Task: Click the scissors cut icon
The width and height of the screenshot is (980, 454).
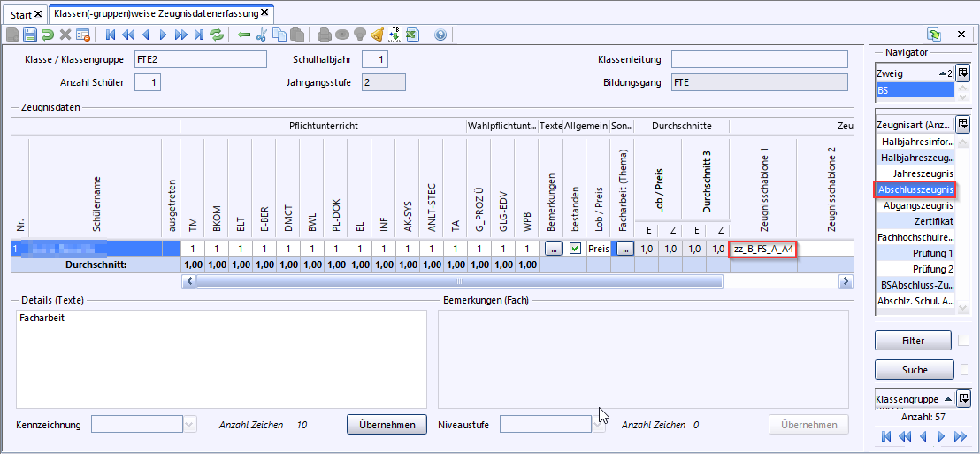Action: (261, 35)
